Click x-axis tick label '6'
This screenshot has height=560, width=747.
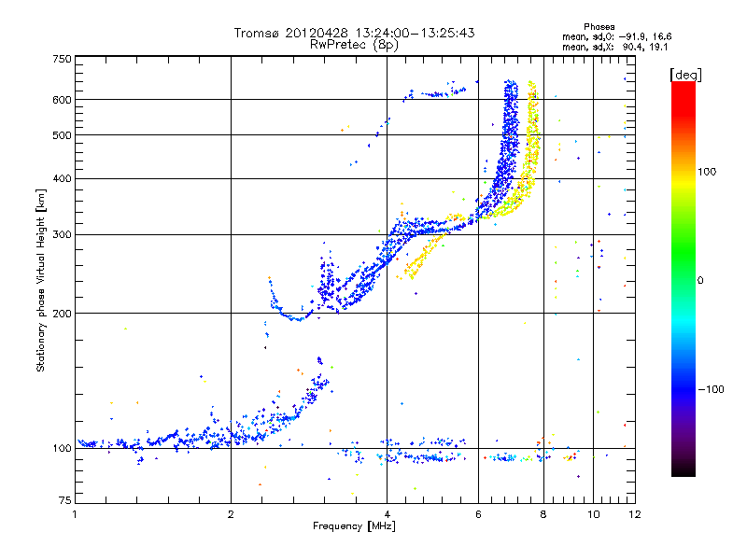(478, 514)
